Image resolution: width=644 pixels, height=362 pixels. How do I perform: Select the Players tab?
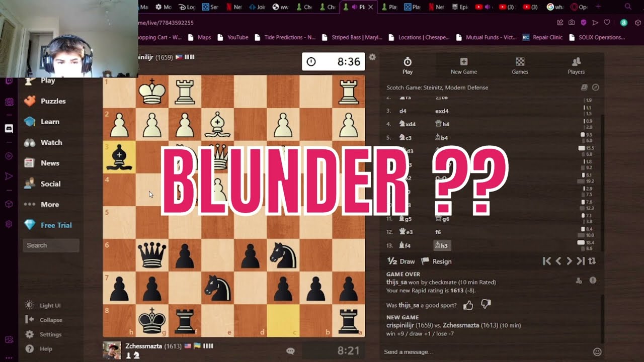[576, 65]
